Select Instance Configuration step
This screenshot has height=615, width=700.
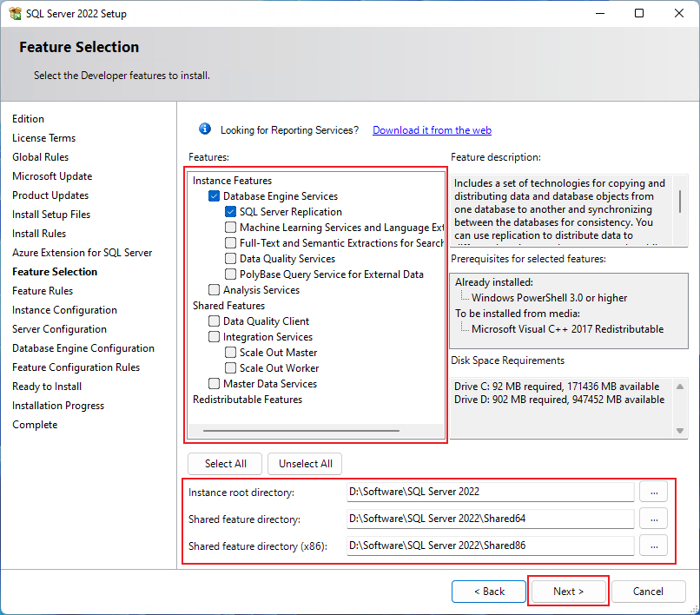pyautogui.click(x=65, y=310)
